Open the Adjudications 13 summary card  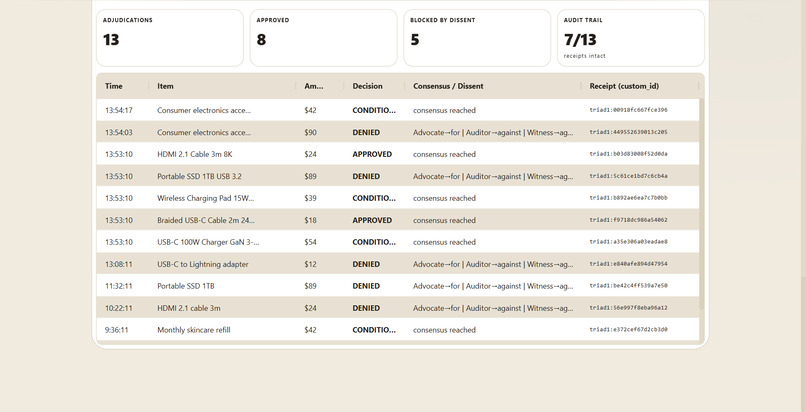[x=170, y=38]
